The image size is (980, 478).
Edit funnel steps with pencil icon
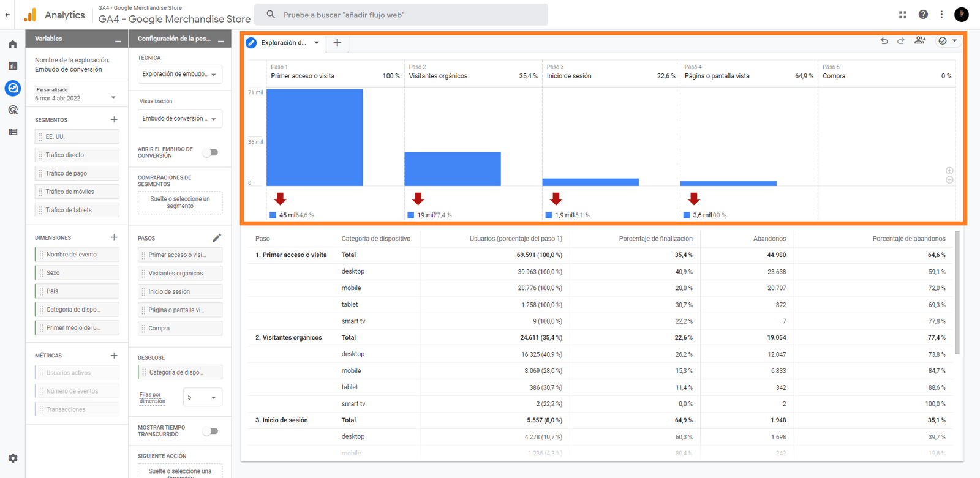217,237
